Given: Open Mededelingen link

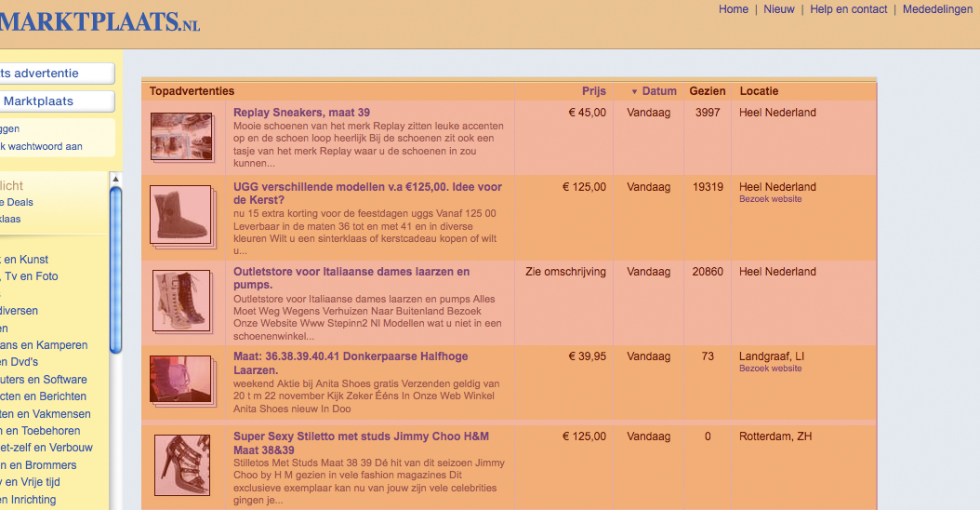Looking at the screenshot, I should (x=937, y=9).
